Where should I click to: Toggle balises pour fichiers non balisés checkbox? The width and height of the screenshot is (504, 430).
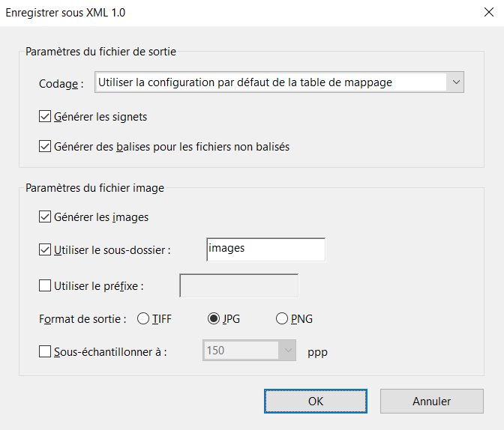pyautogui.click(x=45, y=147)
